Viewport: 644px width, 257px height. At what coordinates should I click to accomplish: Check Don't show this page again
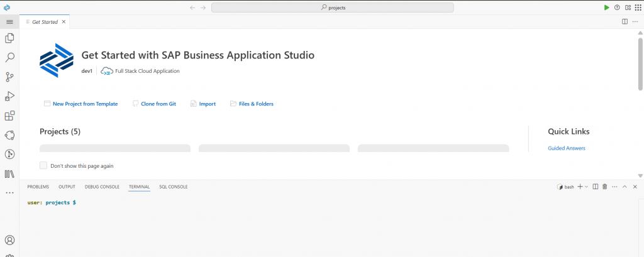pyautogui.click(x=43, y=165)
